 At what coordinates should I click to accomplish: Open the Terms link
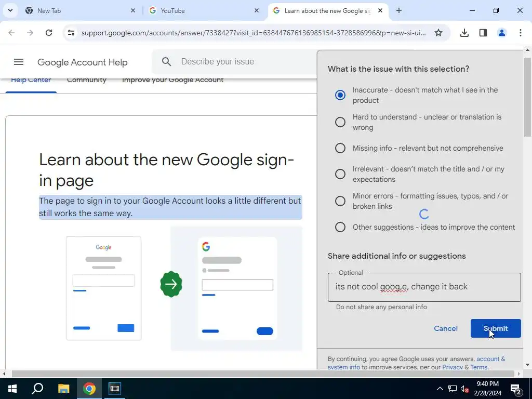478,367
